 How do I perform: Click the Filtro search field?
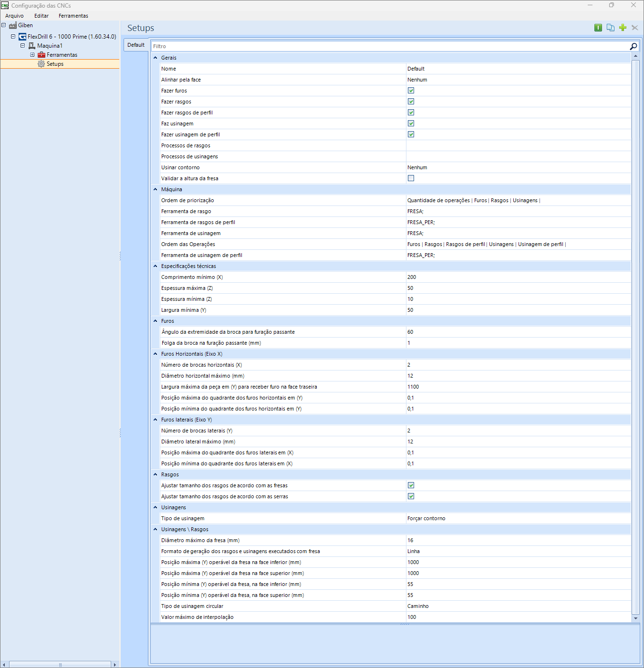point(390,46)
